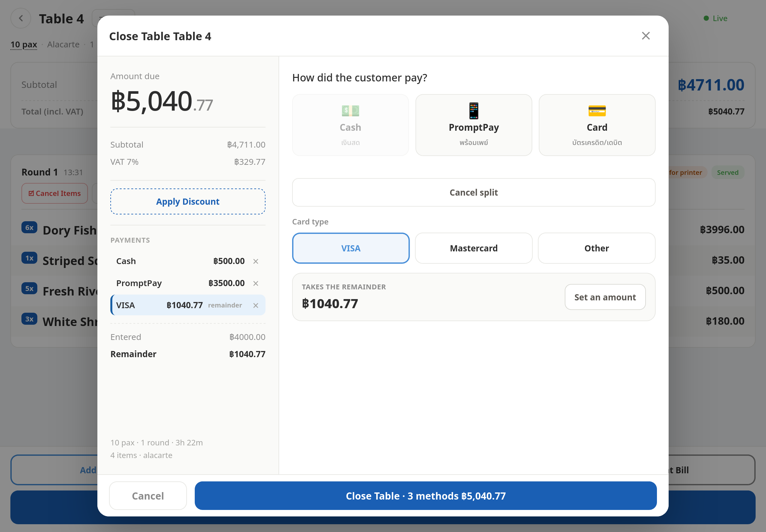This screenshot has width=766, height=532.
Task: Choose Card as payment method
Action: pyautogui.click(x=597, y=125)
